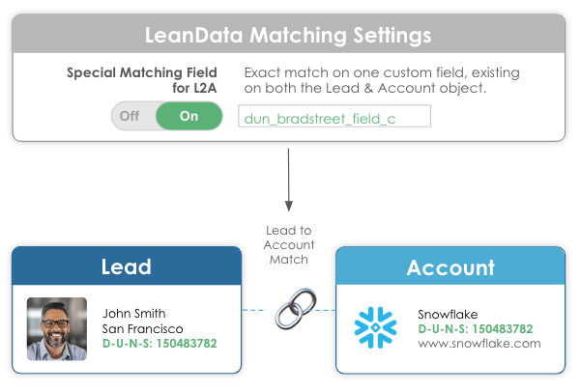Screen dimensions: 580x392
Task: Select the Lead card header
Action: [127, 266]
